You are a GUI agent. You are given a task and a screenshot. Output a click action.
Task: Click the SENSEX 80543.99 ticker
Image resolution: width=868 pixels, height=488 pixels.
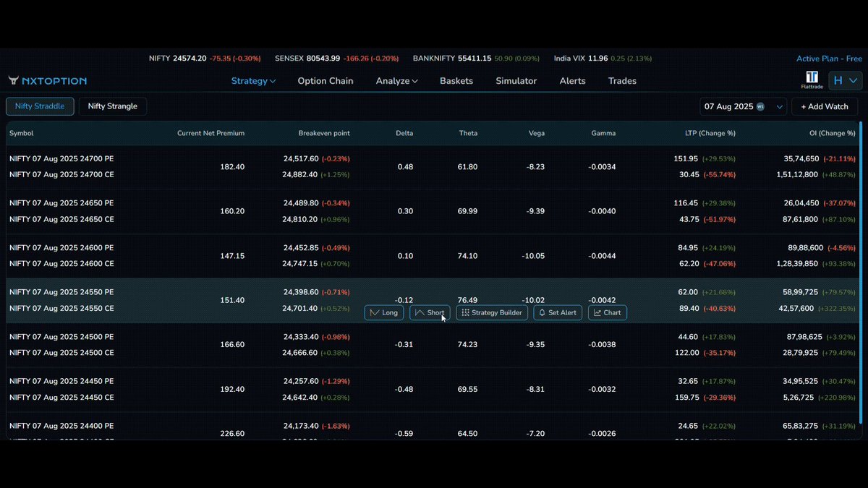point(336,59)
